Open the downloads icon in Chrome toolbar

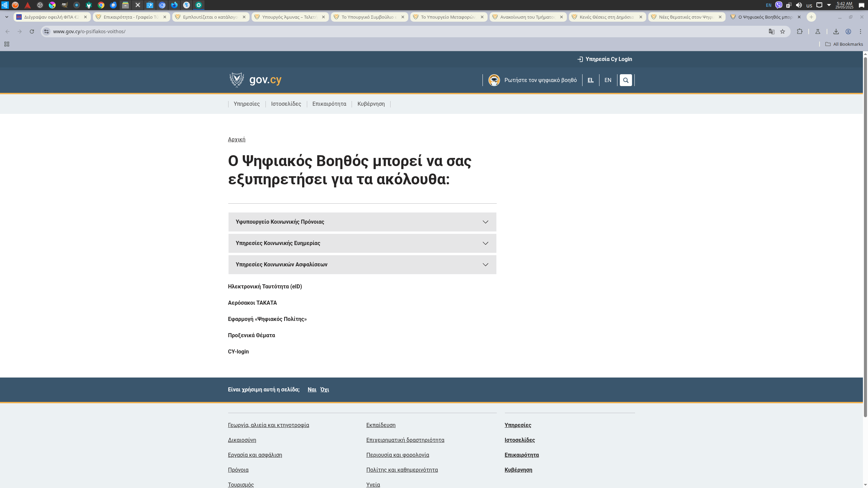tap(836, 32)
